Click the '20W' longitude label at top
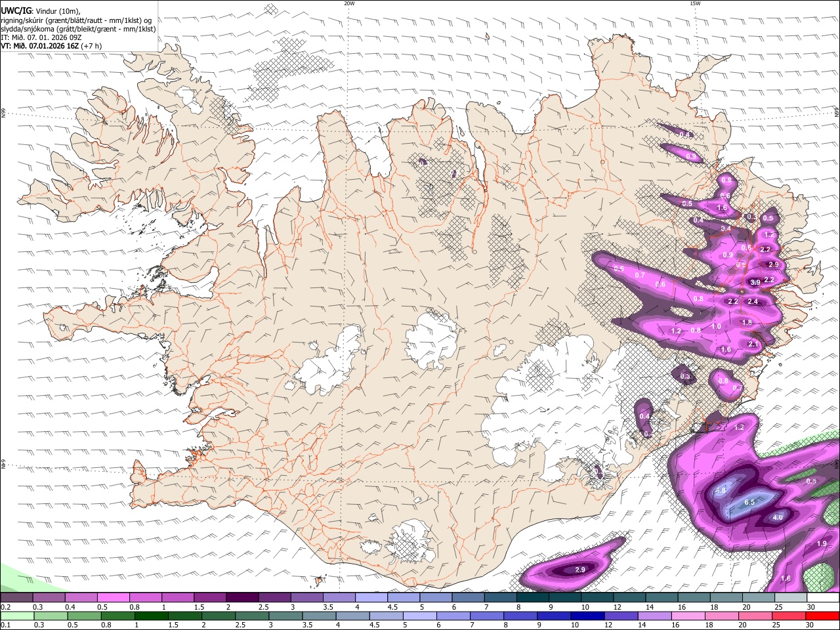Viewport: 840px width, 630px height. coord(349,3)
